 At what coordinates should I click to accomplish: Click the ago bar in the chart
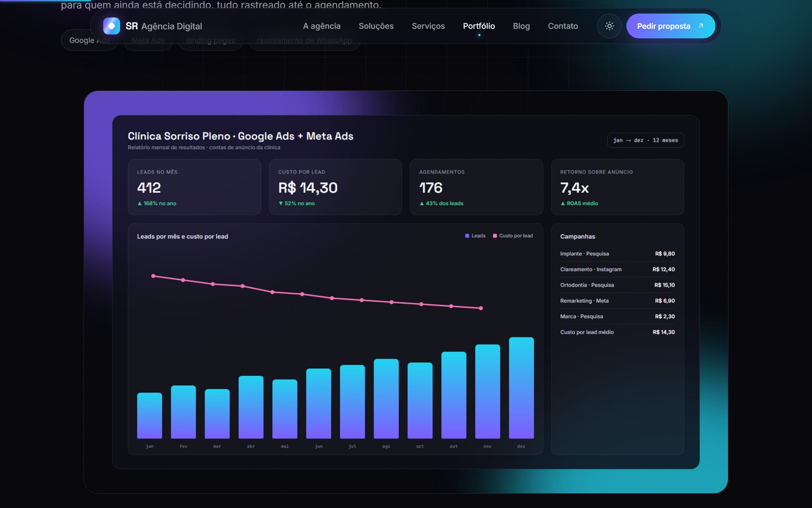point(386,399)
